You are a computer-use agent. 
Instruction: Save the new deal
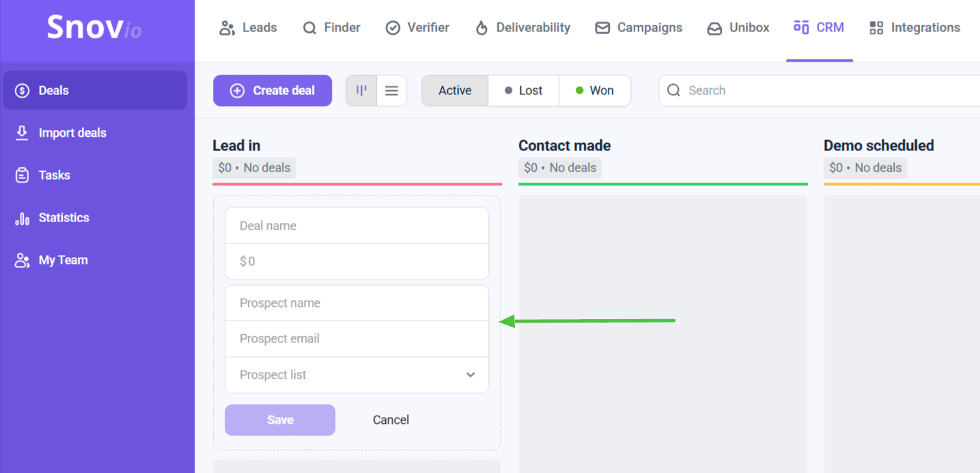(x=280, y=420)
